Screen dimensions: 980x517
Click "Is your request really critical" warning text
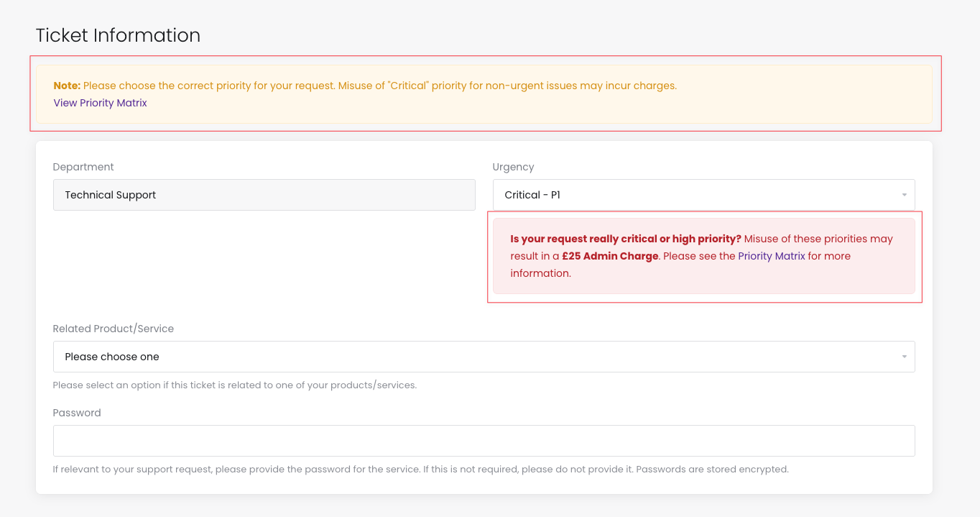coord(626,239)
